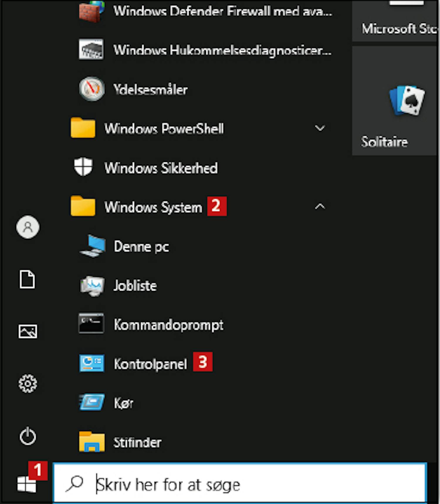Expand Windows PowerShell chevron

coord(320,128)
